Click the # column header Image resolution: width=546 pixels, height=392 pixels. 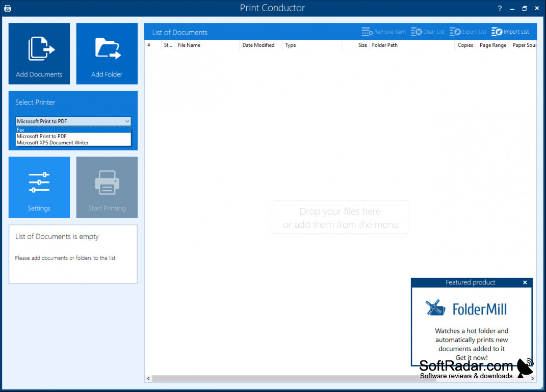(x=153, y=45)
